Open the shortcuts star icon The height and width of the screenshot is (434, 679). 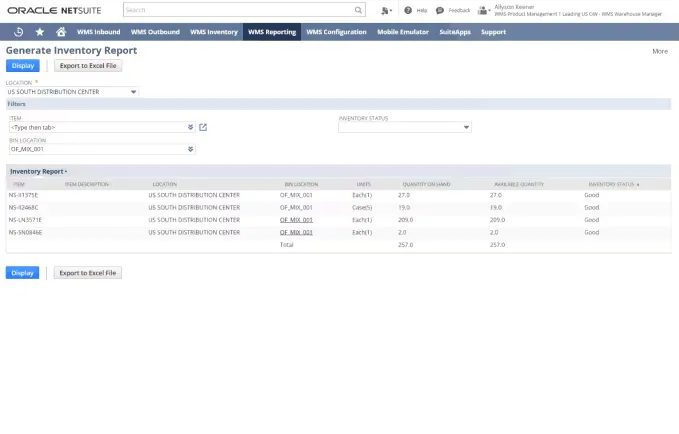pyautogui.click(x=40, y=32)
